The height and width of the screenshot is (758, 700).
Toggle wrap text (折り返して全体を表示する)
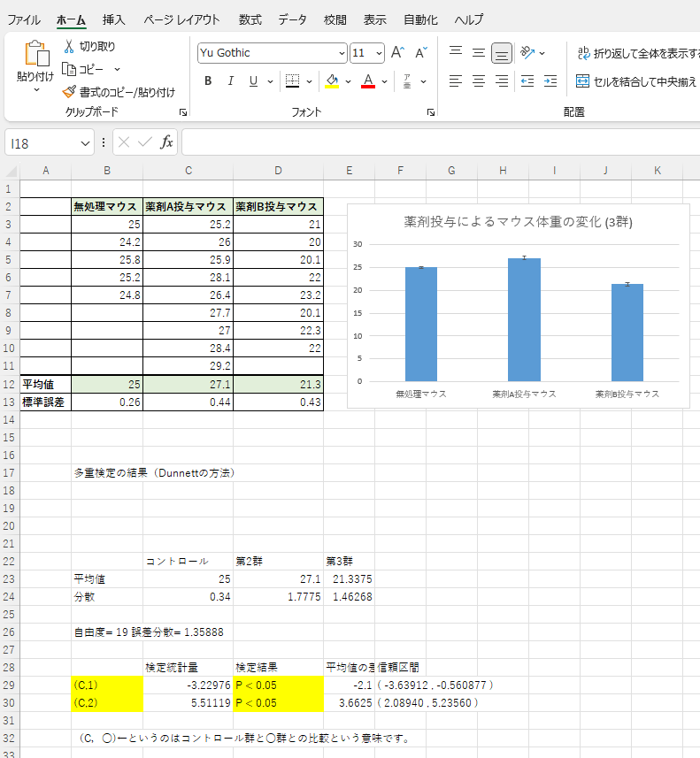point(636,53)
